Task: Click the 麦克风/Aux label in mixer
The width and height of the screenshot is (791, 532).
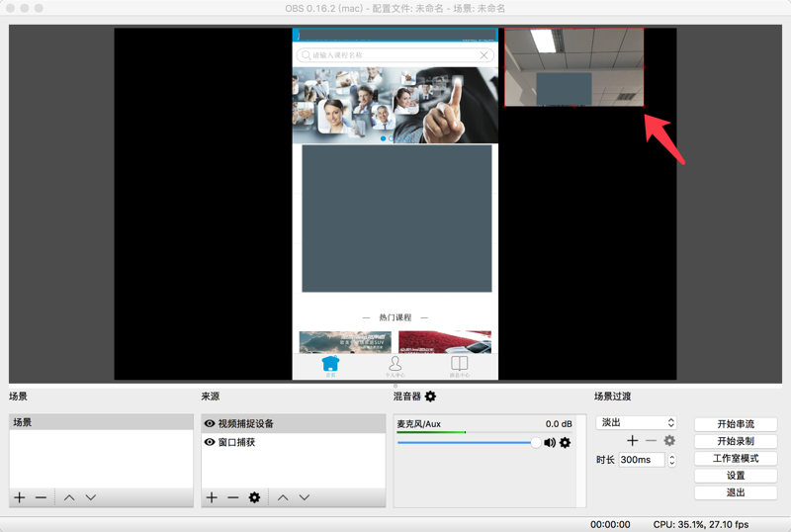Action: (x=418, y=424)
